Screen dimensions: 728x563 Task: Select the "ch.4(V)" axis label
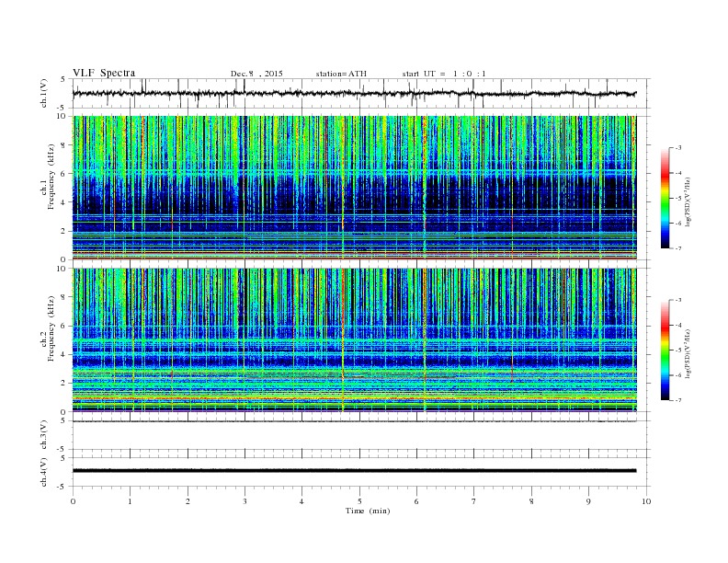pyautogui.click(x=44, y=472)
